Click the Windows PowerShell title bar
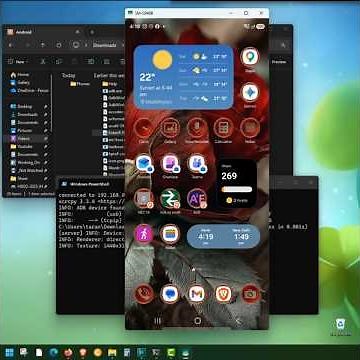This screenshot has width=360, height=360. click(91, 184)
